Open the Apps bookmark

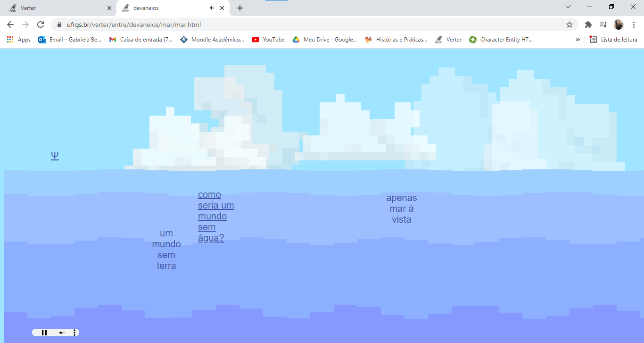pos(19,40)
